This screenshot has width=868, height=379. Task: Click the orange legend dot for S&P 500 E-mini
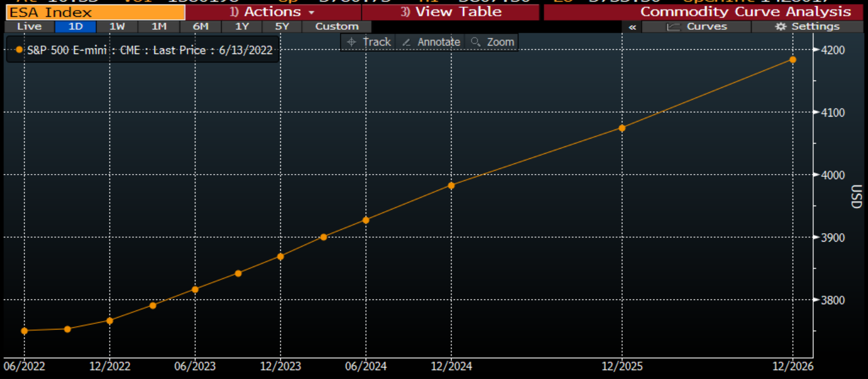[x=19, y=50]
